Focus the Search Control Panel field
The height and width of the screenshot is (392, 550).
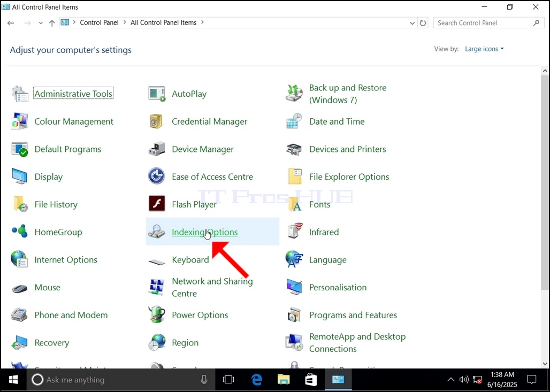pyautogui.click(x=488, y=23)
